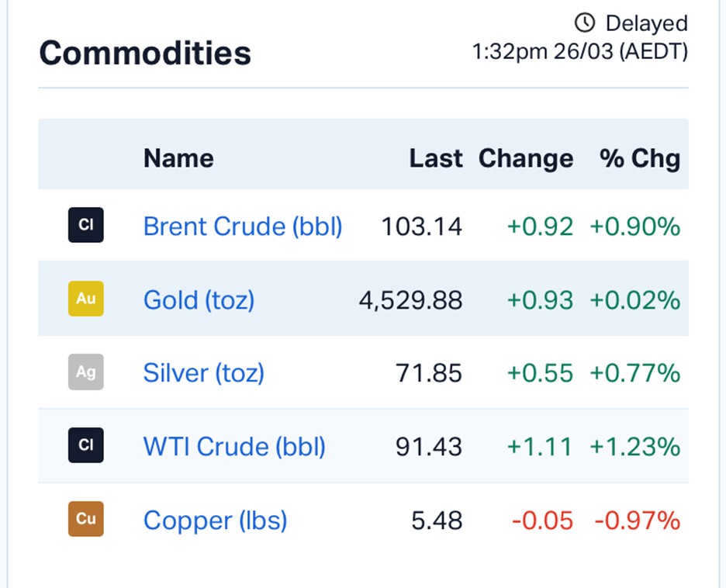This screenshot has width=726, height=588.
Task: Open the Brent Crude (bbl) link
Action: (243, 227)
